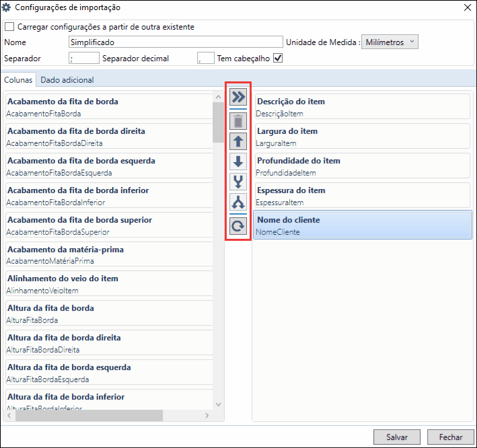The width and height of the screenshot is (477, 448).
Task: Select Altura da fita de borda inferior
Action: [x=109, y=400]
